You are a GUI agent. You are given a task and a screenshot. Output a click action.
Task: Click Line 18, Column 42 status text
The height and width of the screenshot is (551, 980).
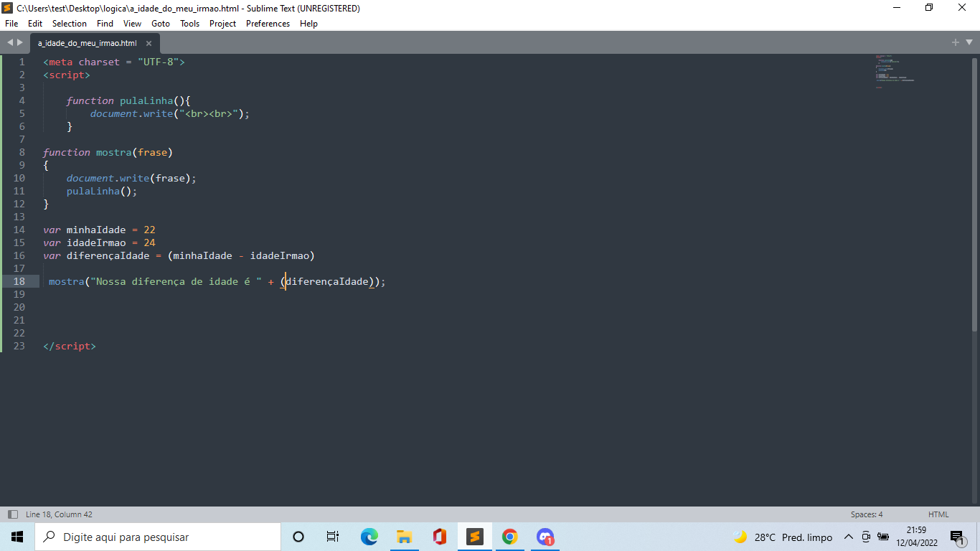pyautogui.click(x=59, y=514)
